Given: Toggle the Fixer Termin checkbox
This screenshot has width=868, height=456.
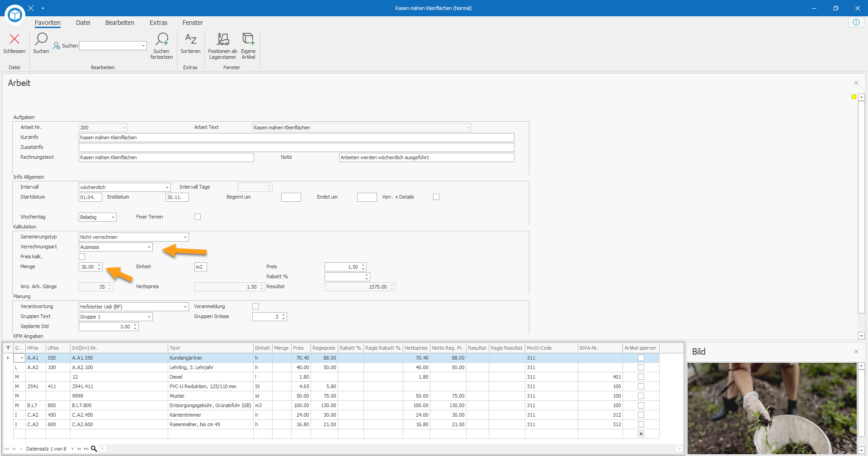Looking at the screenshot, I should pyautogui.click(x=198, y=217).
